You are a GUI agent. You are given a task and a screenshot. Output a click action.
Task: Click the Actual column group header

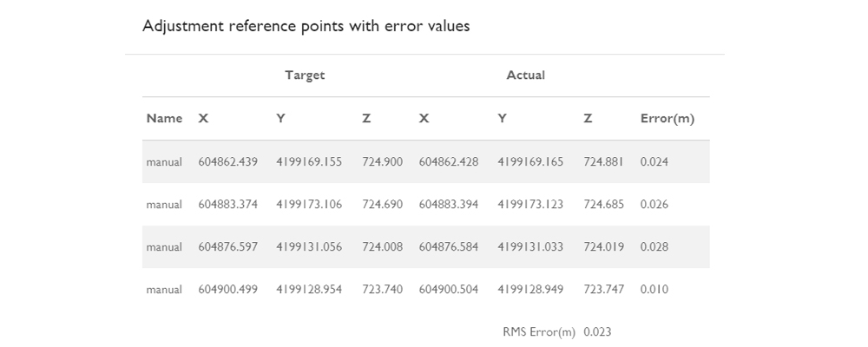coord(525,75)
